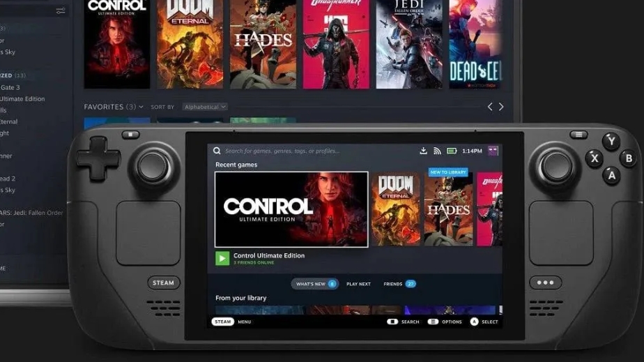Click the Options button glyph in Deck footer

[x=433, y=322]
